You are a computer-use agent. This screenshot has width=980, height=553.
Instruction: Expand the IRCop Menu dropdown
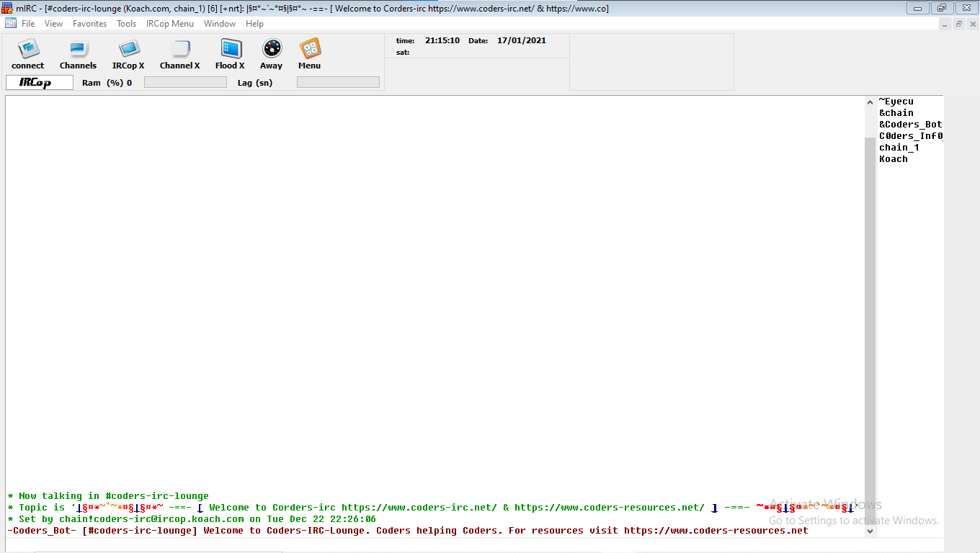pyautogui.click(x=170, y=24)
